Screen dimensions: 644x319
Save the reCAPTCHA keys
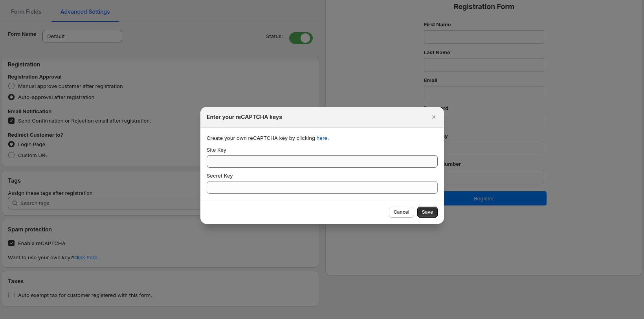click(427, 212)
